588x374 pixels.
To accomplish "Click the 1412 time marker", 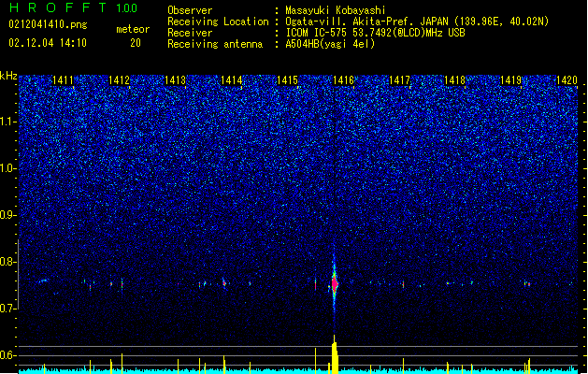I will 119,80.
